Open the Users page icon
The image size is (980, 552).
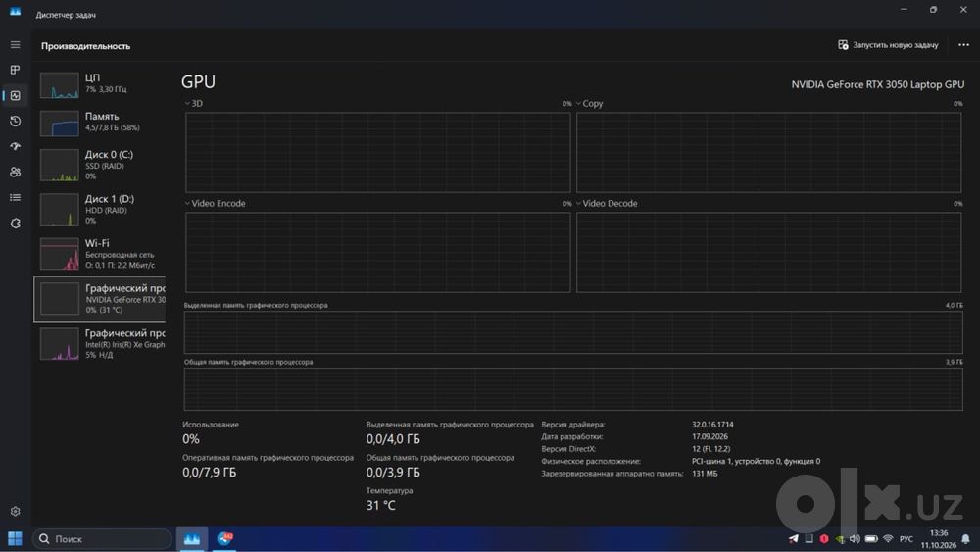pyautogui.click(x=15, y=172)
